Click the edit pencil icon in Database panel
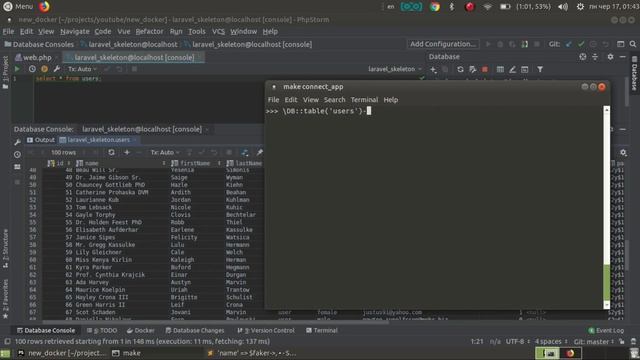This screenshot has height=360, width=640. point(512,70)
